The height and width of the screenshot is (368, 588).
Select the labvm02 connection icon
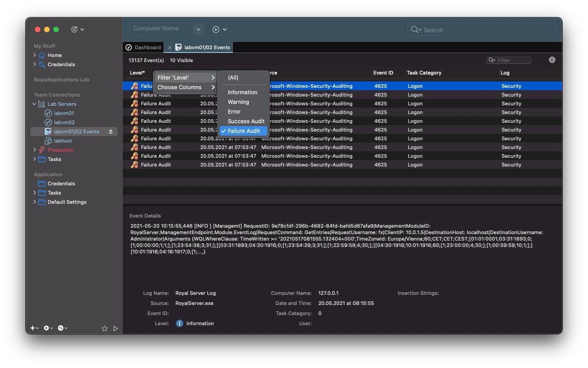[47, 122]
